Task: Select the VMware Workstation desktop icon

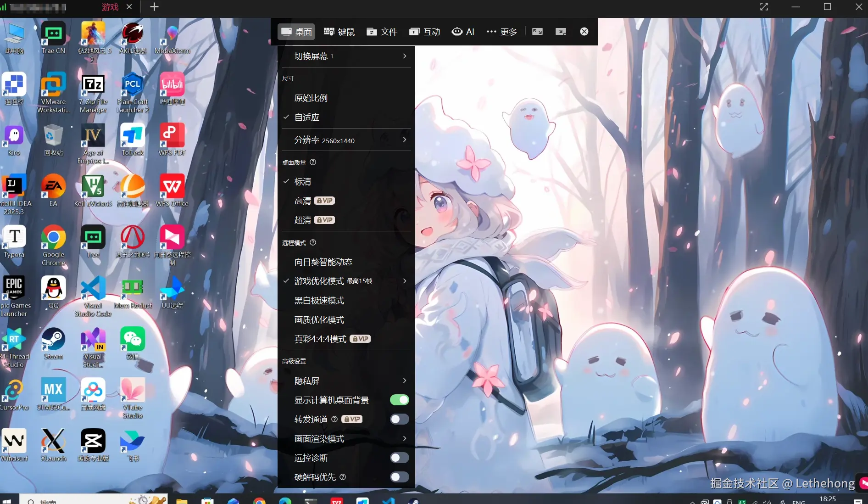Action: pyautogui.click(x=53, y=93)
